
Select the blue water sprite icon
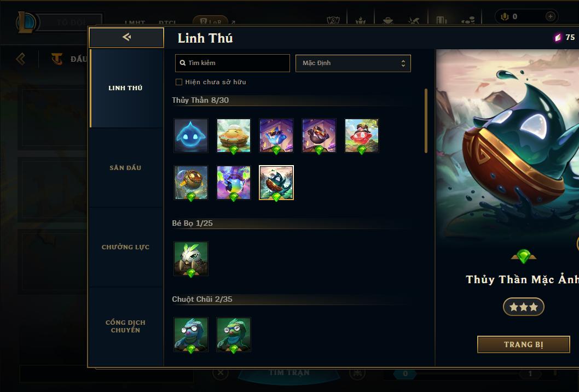coord(191,136)
